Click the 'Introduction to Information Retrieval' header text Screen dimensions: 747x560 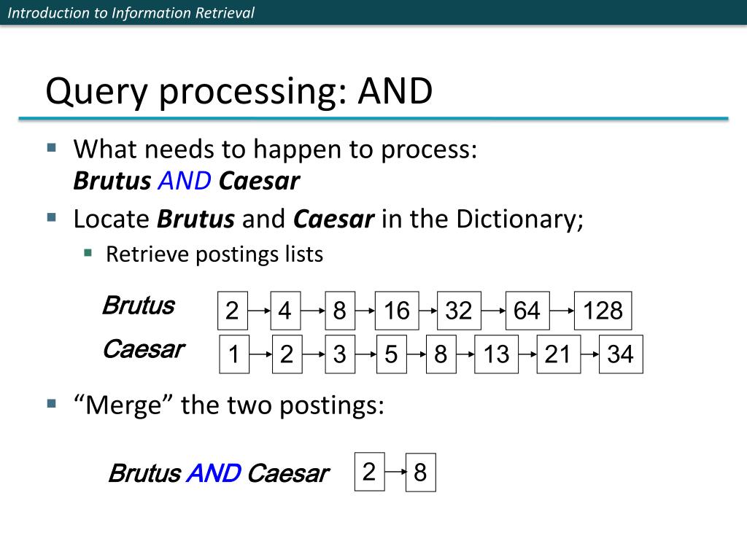click(x=131, y=12)
